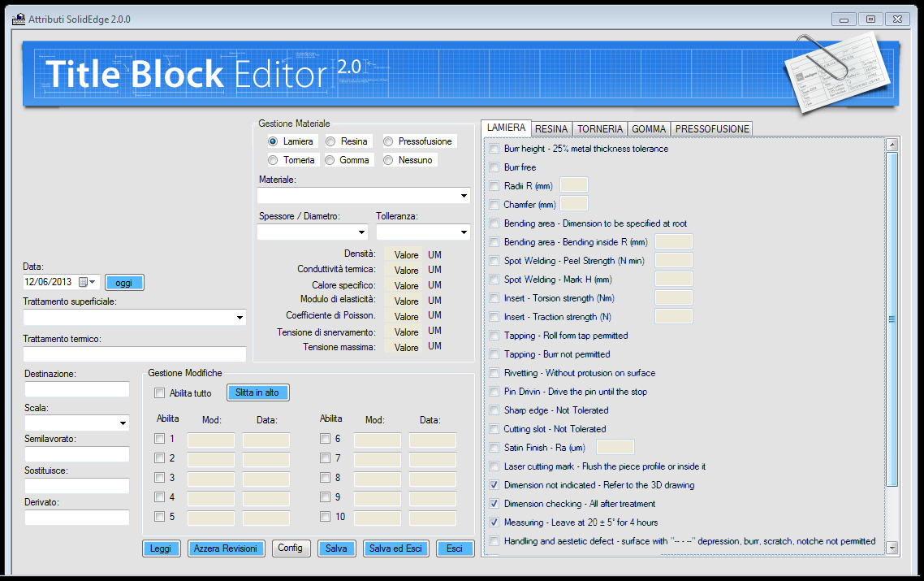Open Config settings button
This screenshot has height=581, width=924.
pyautogui.click(x=291, y=548)
